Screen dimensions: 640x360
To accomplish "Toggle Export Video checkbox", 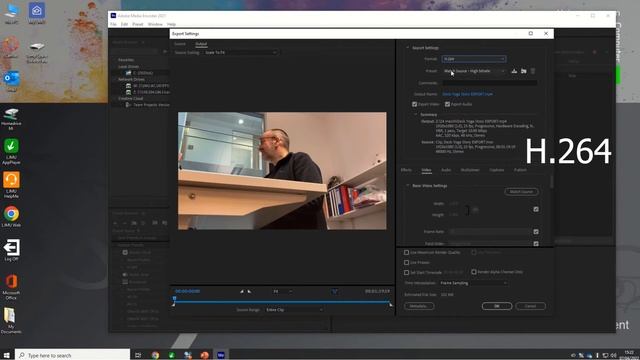I will click(415, 104).
